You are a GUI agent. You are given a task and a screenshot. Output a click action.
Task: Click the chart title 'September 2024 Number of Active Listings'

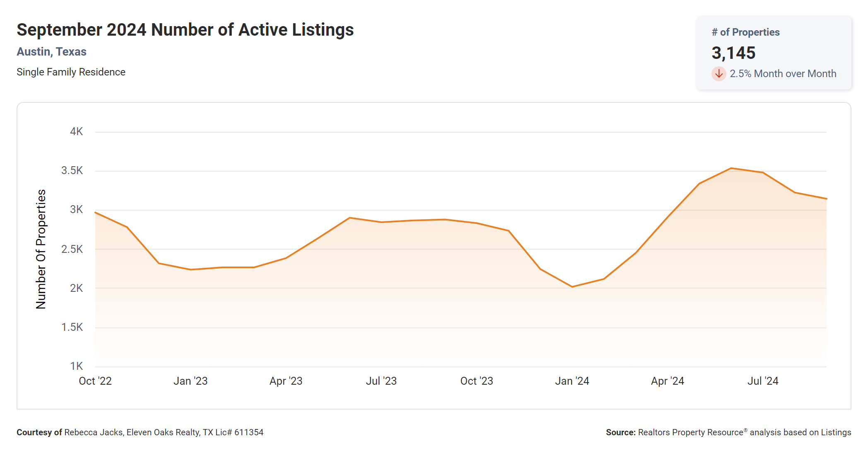tap(185, 30)
